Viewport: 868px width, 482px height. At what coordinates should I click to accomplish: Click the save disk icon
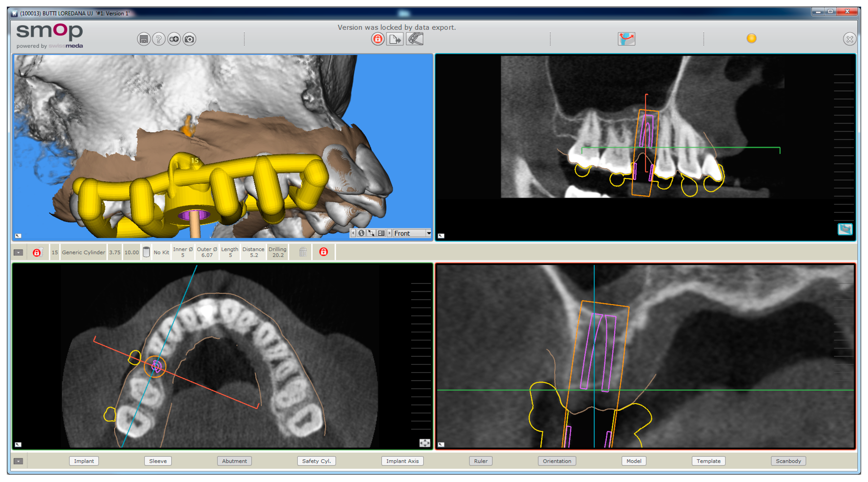coord(143,39)
